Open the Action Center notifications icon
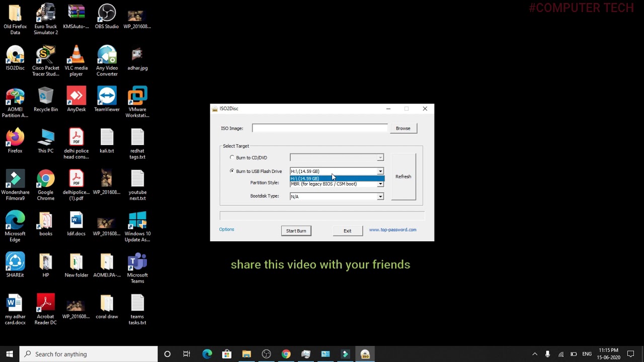 (631, 354)
